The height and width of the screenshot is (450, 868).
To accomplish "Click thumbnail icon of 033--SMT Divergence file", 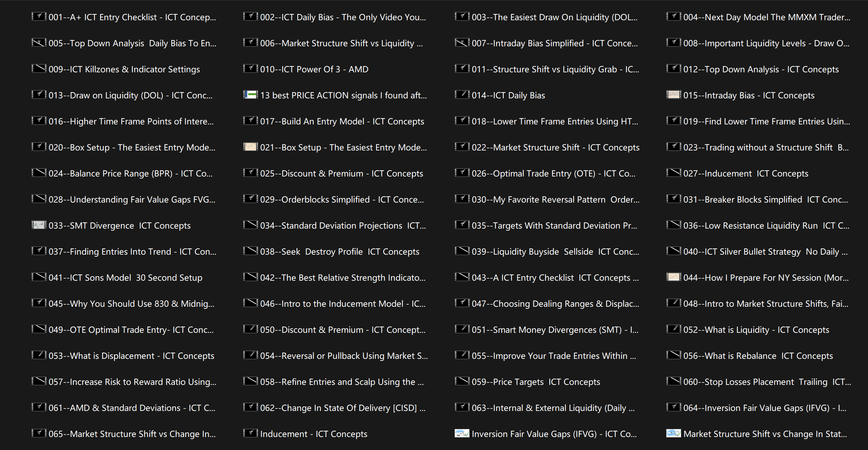I will point(39,225).
